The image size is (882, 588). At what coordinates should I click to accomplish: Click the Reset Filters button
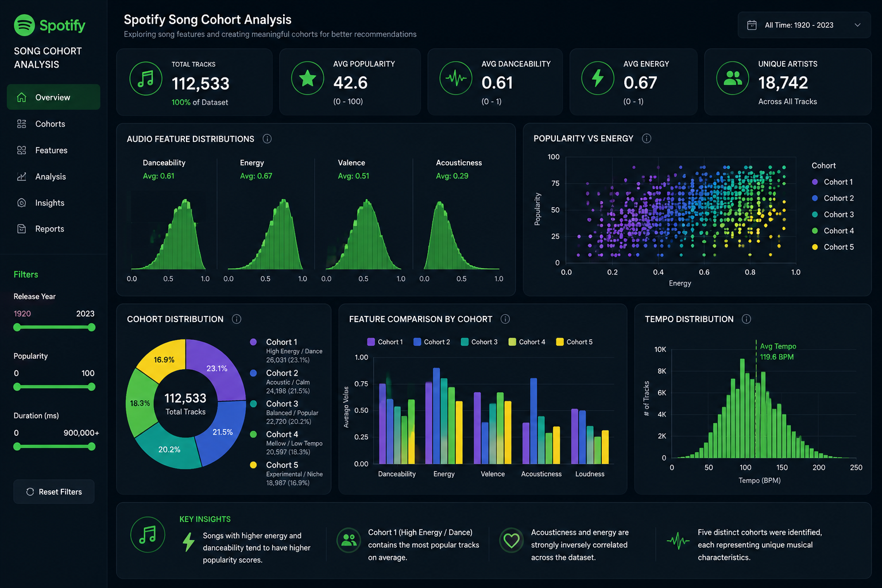click(54, 492)
